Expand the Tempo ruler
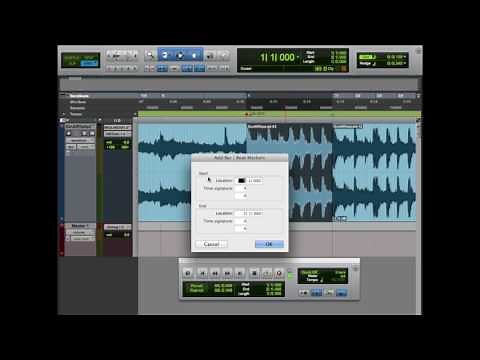The width and height of the screenshot is (480, 360). pyautogui.click(x=64, y=114)
